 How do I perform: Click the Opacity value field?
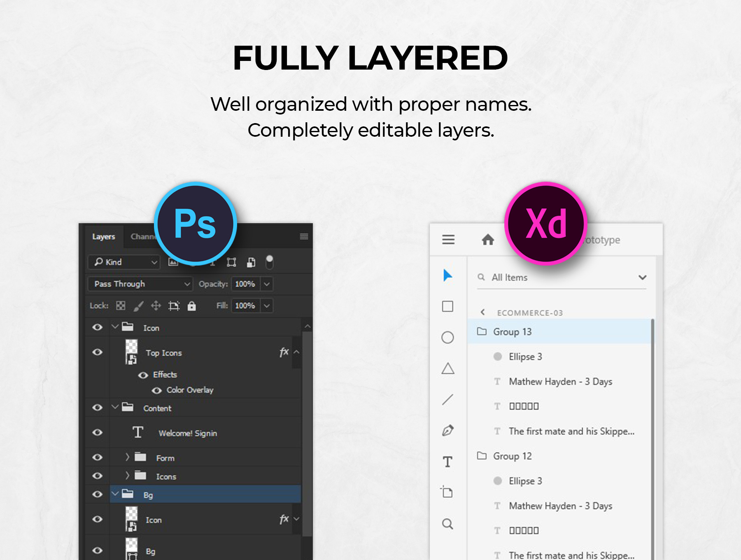click(x=245, y=284)
